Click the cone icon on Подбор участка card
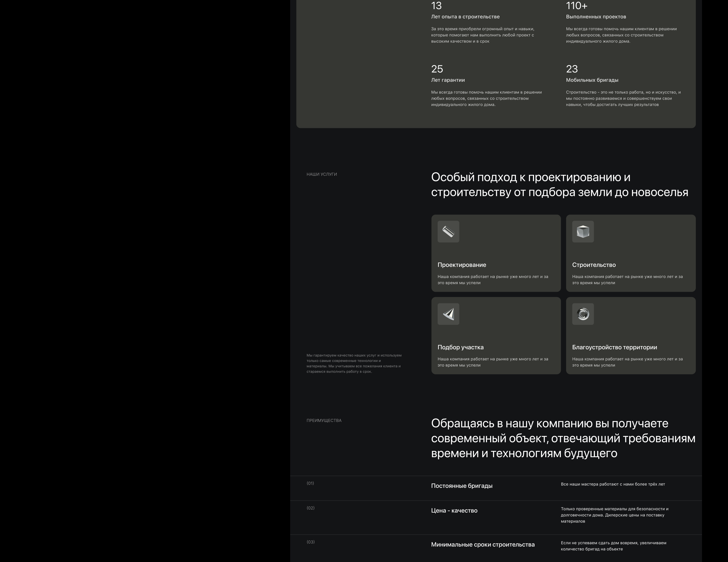The width and height of the screenshot is (728, 562). click(448, 314)
